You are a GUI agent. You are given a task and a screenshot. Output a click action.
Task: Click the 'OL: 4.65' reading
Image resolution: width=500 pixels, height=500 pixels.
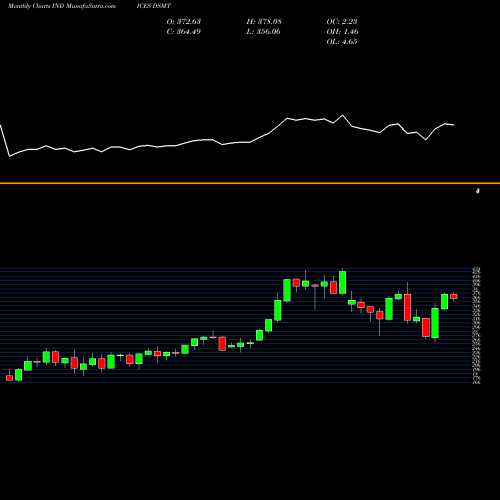tap(342, 41)
